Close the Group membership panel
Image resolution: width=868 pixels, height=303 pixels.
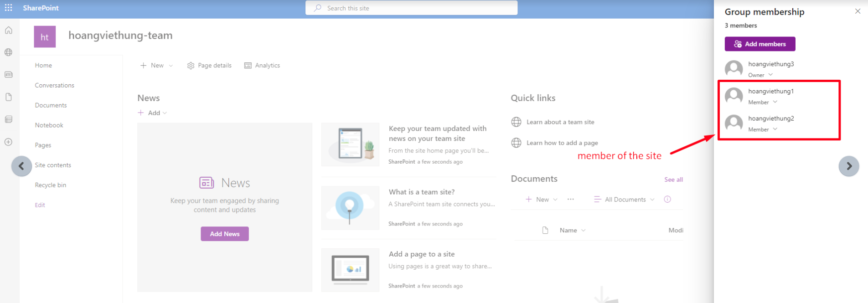tap(858, 11)
